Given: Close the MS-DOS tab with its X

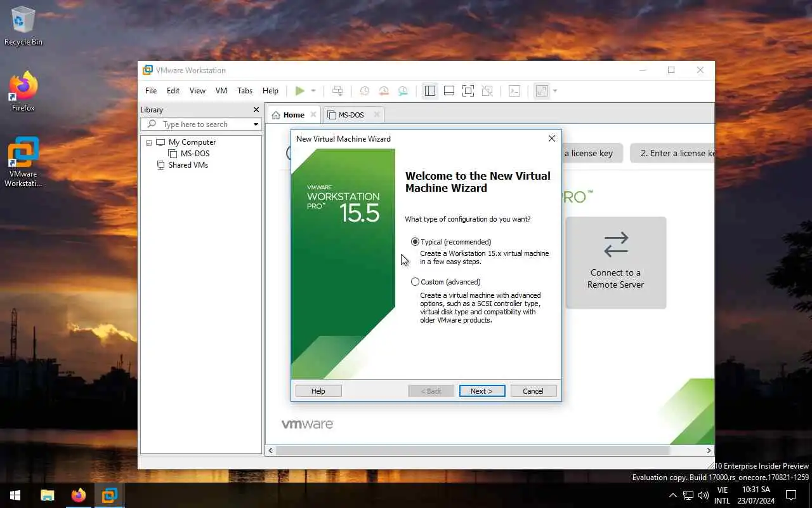Looking at the screenshot, I should (x=377, y=115).
